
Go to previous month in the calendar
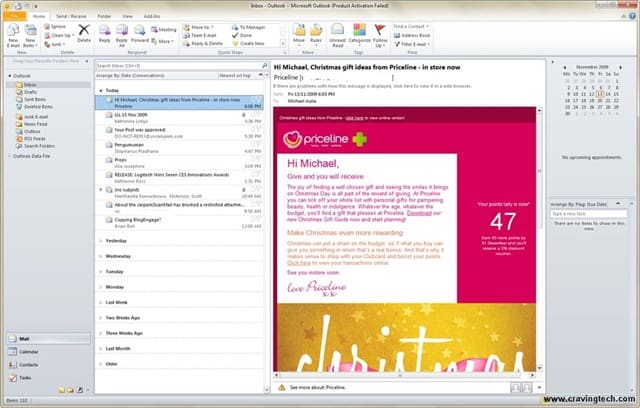click(x=565, y=67)
